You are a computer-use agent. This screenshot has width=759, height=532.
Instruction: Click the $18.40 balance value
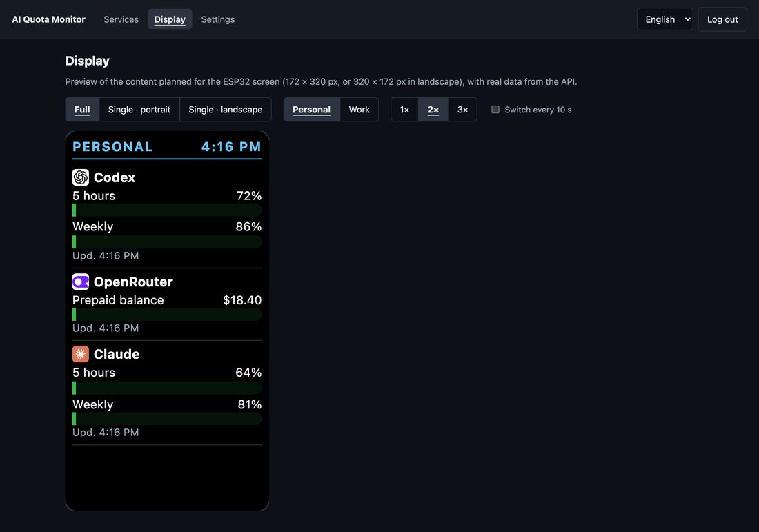tap(242, 300)
